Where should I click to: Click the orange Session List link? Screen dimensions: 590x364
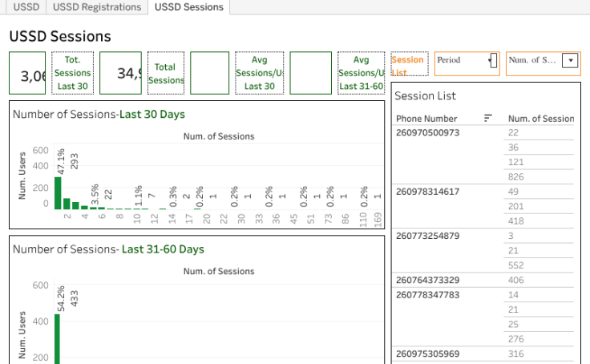[x=408, y=66]
